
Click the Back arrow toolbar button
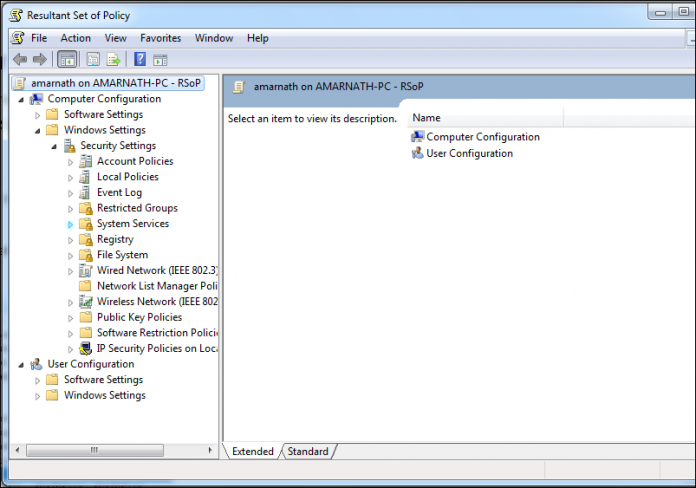click(x=20, y=59)
